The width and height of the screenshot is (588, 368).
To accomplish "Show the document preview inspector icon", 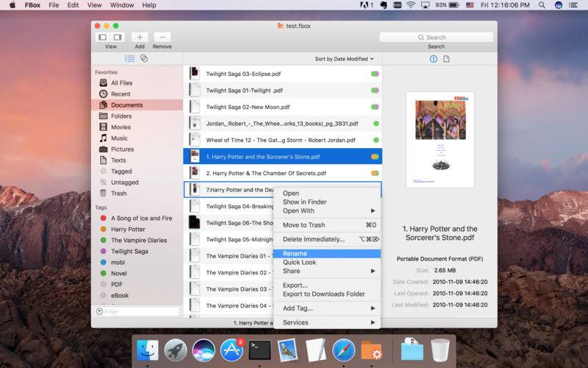I will pos(446,59).
